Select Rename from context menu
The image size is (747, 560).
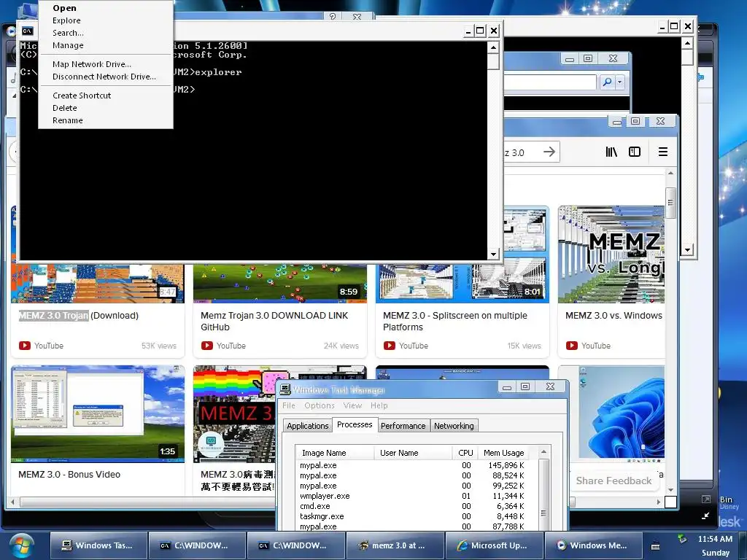pyautogui.click(x=106, y=120)
